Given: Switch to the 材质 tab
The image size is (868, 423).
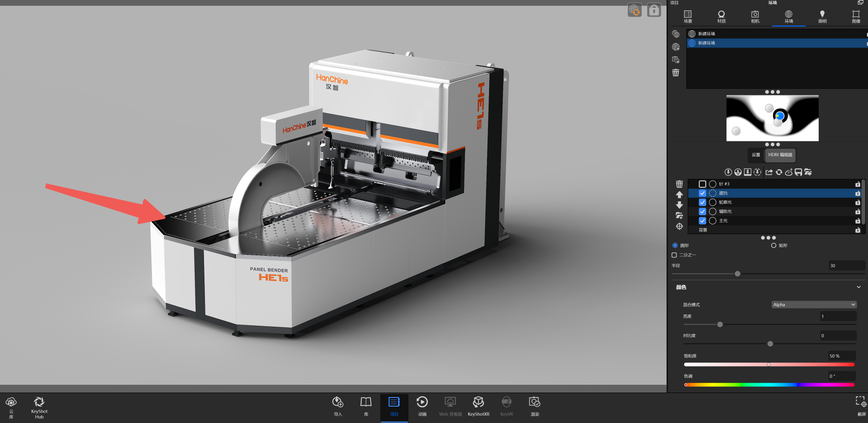Looking at the screenshot, I should pyautogui.click(x=721, y=16).
